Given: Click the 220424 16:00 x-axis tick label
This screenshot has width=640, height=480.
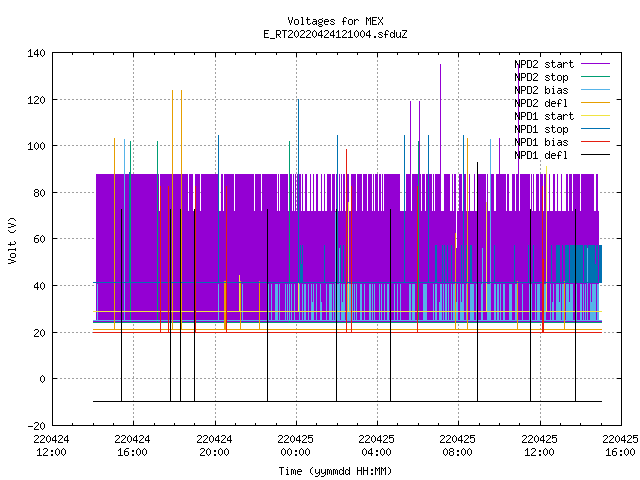Looking at the screenshot, I should pyautogui.click(x=132, y=446).
